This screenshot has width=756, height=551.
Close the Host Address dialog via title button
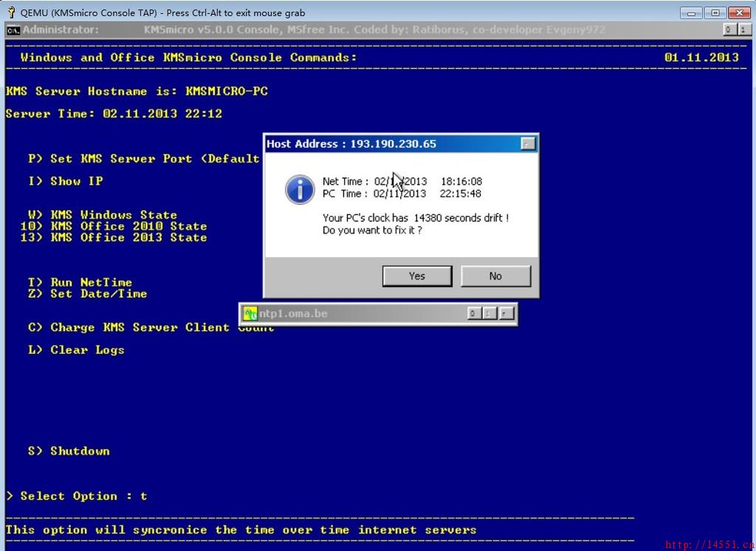(527, 144)
